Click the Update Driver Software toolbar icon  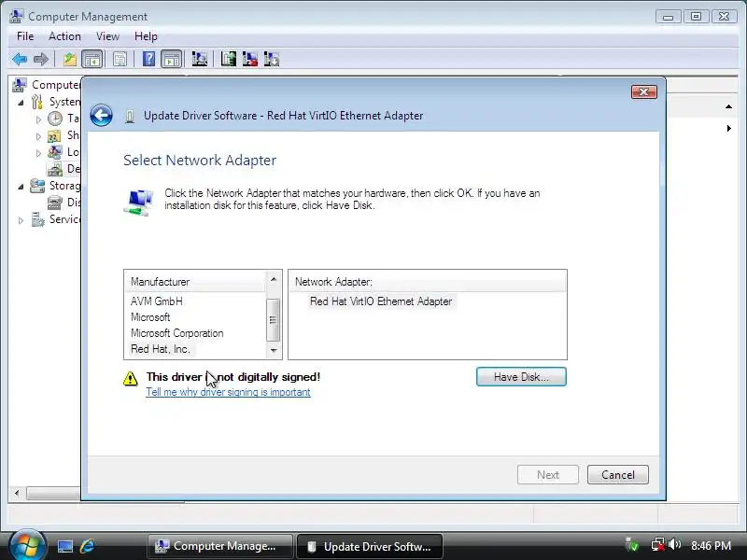click(x=228, y=60)
